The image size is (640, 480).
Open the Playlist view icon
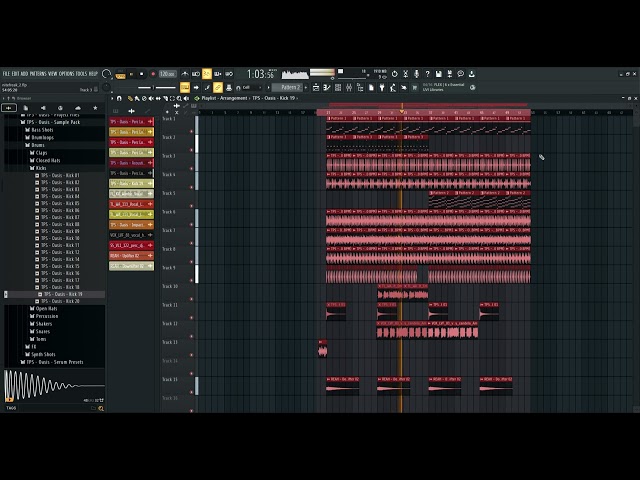pos(316,87)
